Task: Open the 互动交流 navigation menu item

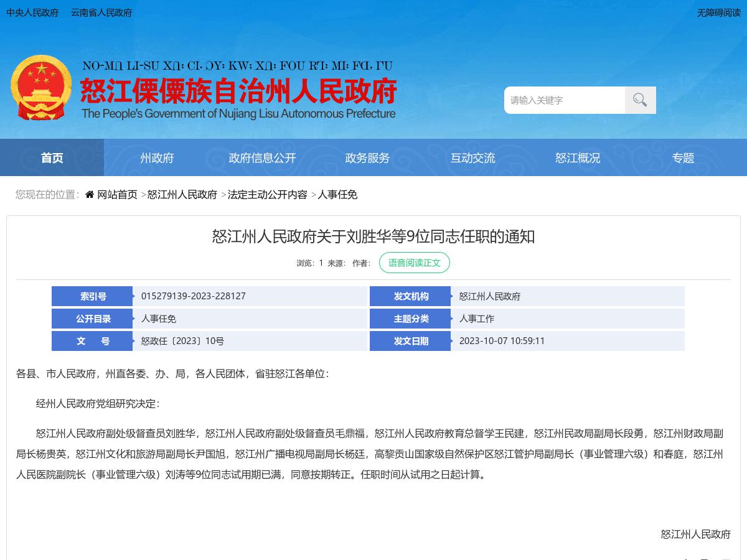Action: coord(472,158)
